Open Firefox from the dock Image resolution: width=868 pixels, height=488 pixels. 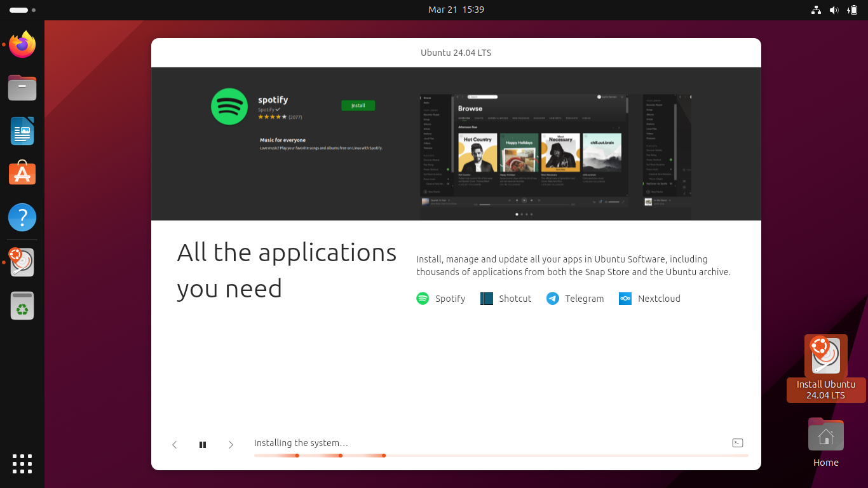(22, 44)
